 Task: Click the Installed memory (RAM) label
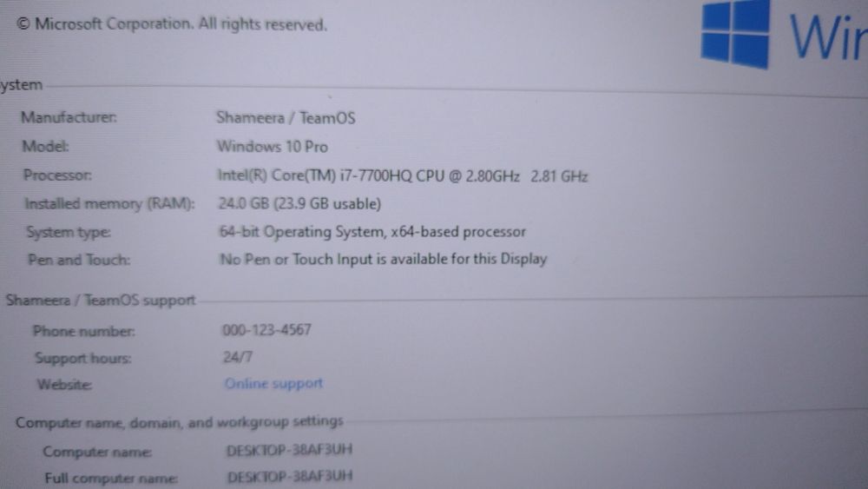[x=109, y=204]
